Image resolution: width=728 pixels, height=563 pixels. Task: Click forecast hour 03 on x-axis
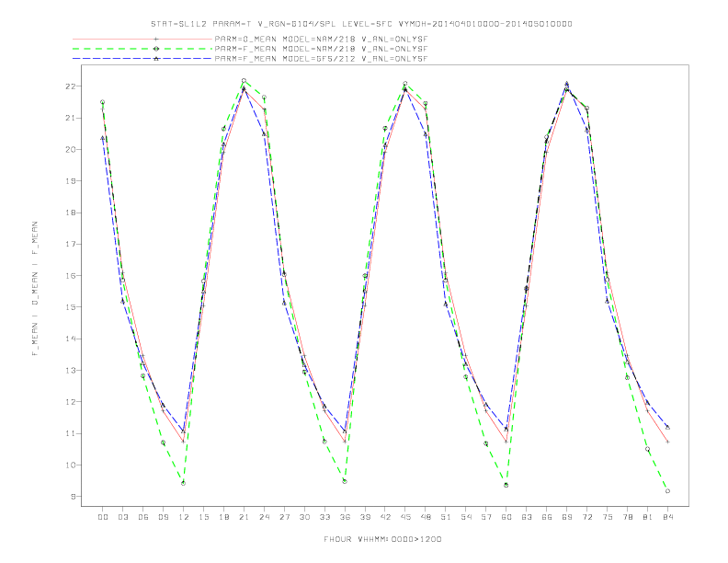122,517
